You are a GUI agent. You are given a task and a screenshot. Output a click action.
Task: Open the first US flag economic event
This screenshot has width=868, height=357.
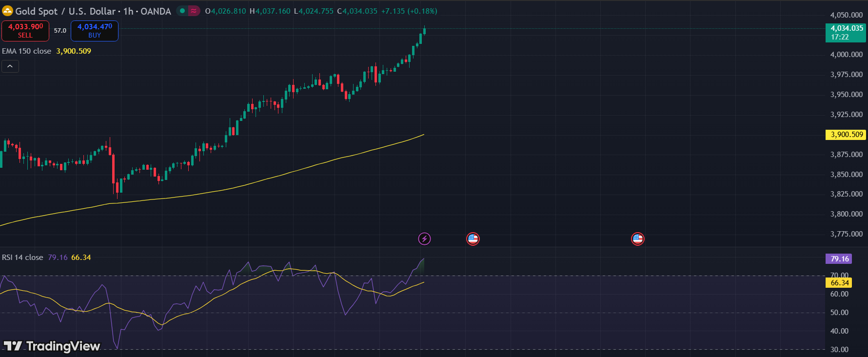[x=473, y=238]
